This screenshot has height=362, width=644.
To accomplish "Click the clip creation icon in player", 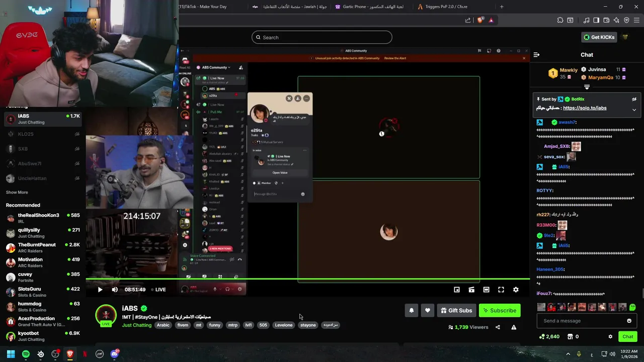I will (471, 290).
